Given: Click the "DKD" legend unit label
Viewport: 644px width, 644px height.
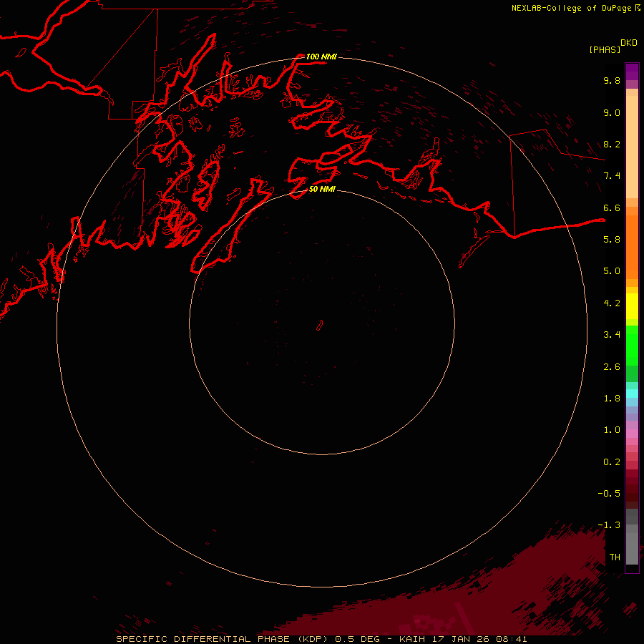Looking at the screenshot, I should click(629, 43).
